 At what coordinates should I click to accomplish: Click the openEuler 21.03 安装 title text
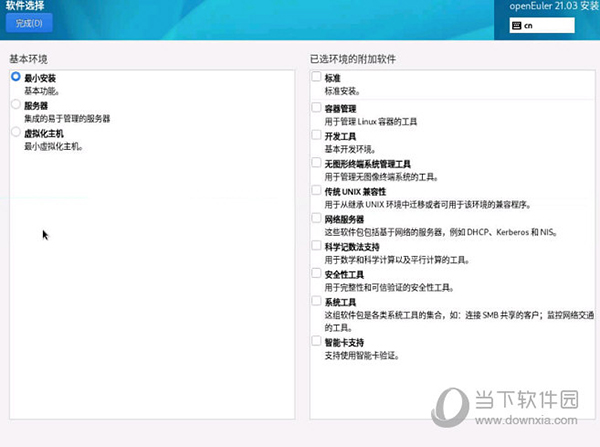point(554,6)
